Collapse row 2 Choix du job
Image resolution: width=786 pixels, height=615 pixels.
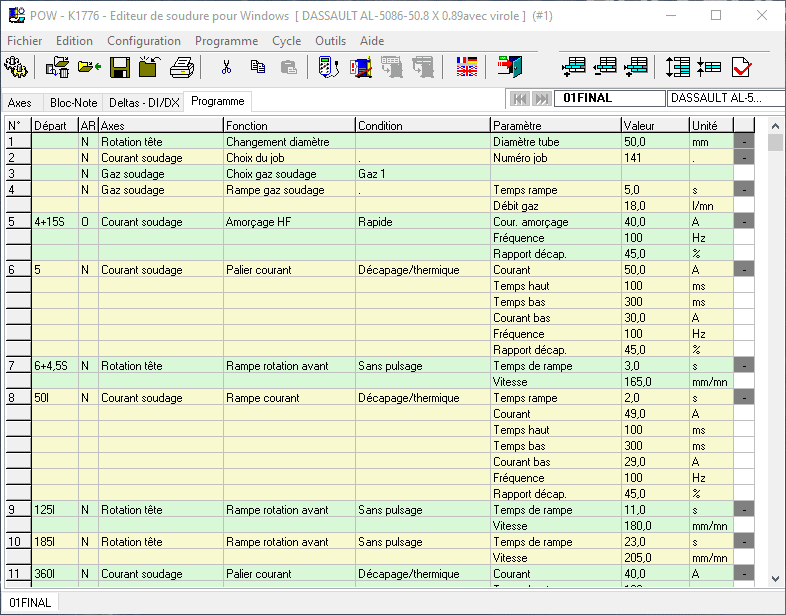tap(744, 158)
